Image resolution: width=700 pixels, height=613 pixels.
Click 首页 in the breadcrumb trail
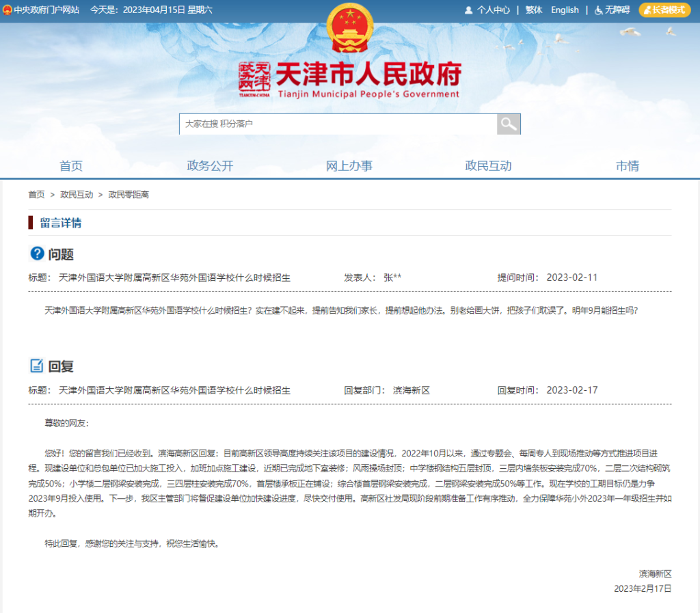pyautogui.click(x=36, y=195)
